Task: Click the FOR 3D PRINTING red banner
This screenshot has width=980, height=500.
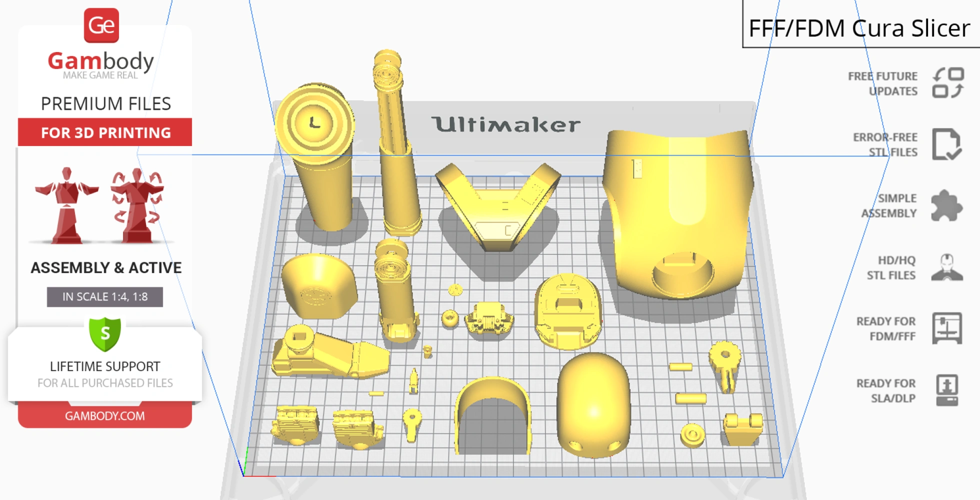Action: coord(104,132)
